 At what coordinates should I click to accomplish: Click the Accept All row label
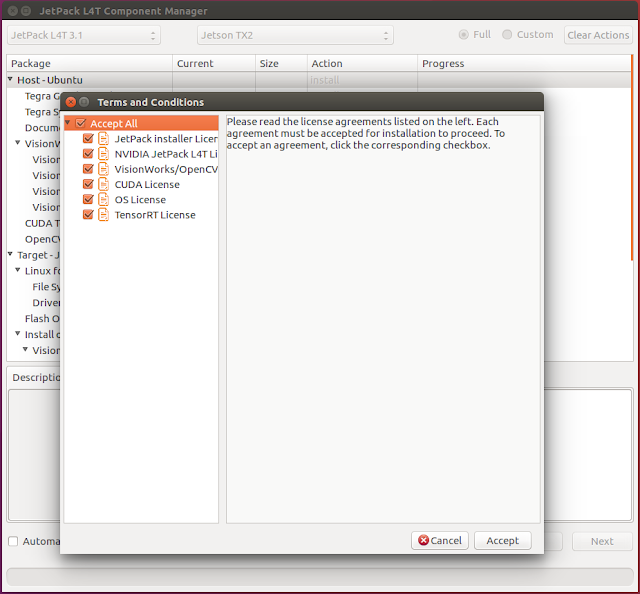pos(113,123)
